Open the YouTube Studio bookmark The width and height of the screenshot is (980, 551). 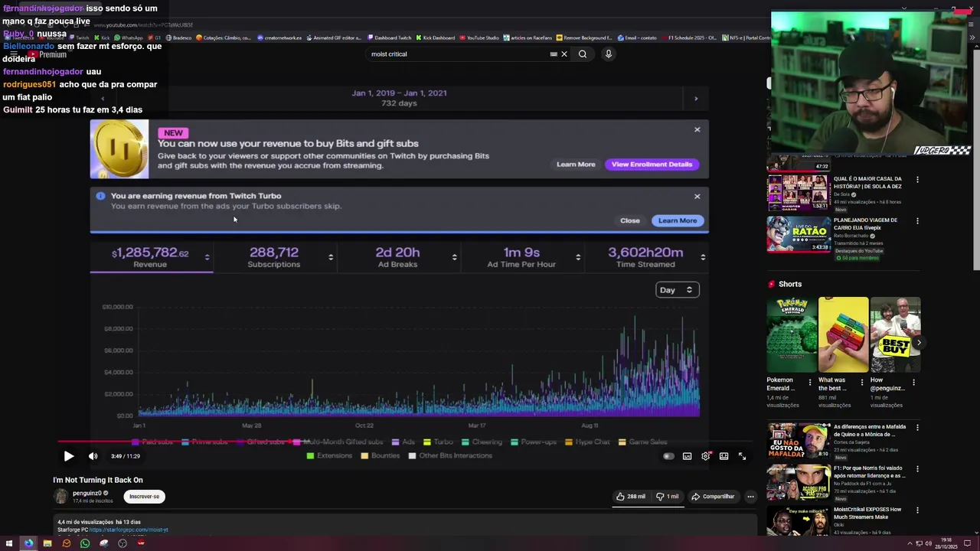(x=479, y=37)
